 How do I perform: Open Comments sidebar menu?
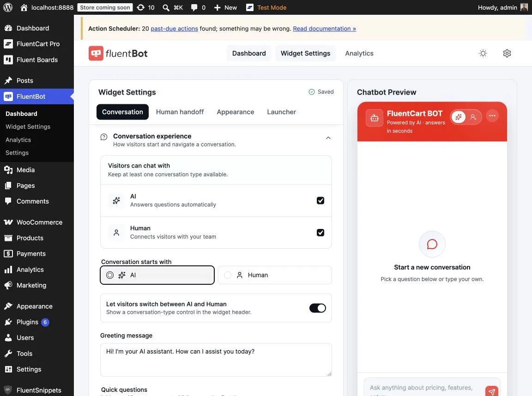(33, 201)
